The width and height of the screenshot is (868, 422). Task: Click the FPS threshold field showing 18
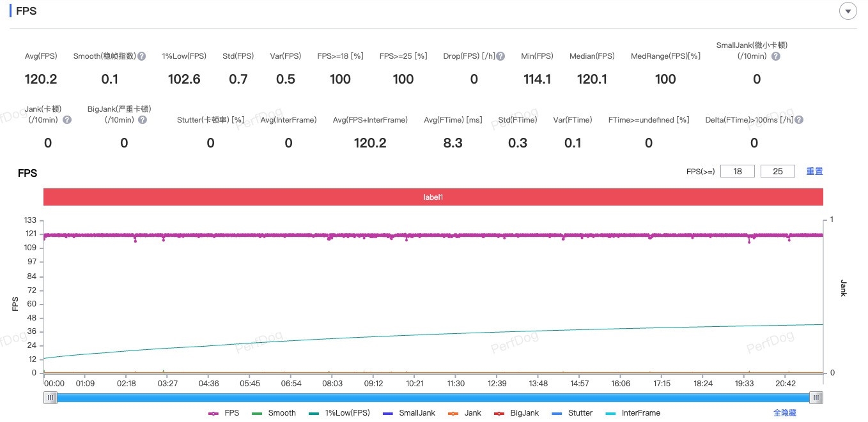[x=737, y=171]
